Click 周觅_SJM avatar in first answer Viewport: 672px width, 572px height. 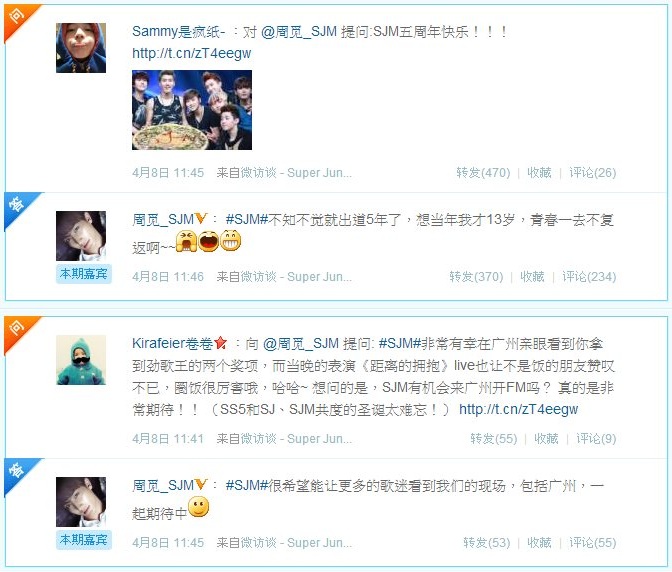[x=81, y=236]
